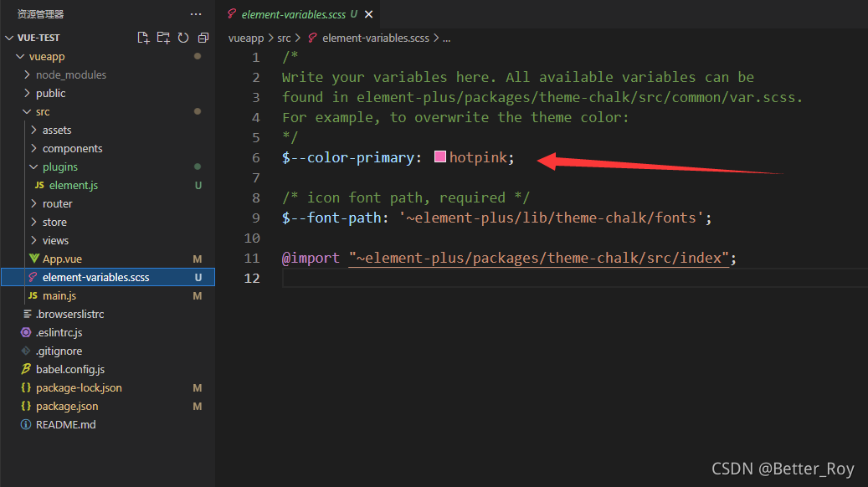Follow the @import element-plus theme-chalk index path link
Image resolution: width=868 pixels, height=487 pixels.
coord(538,258)
